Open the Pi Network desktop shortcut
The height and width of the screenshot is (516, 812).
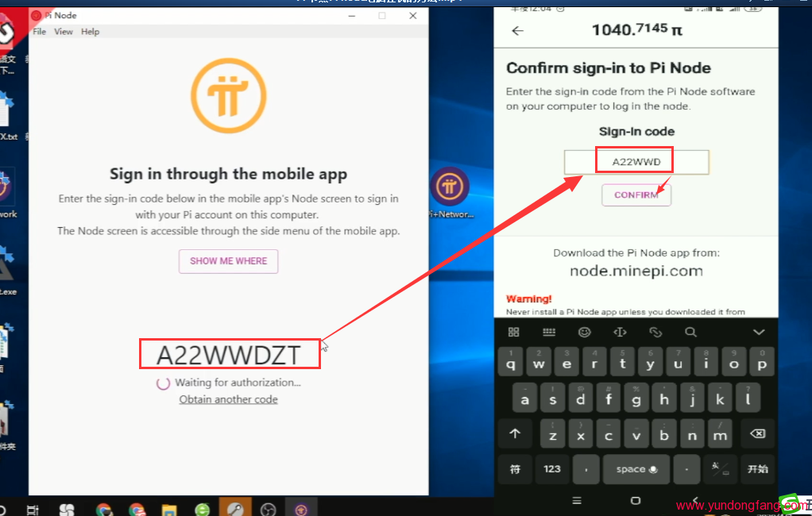pos(449,189)
